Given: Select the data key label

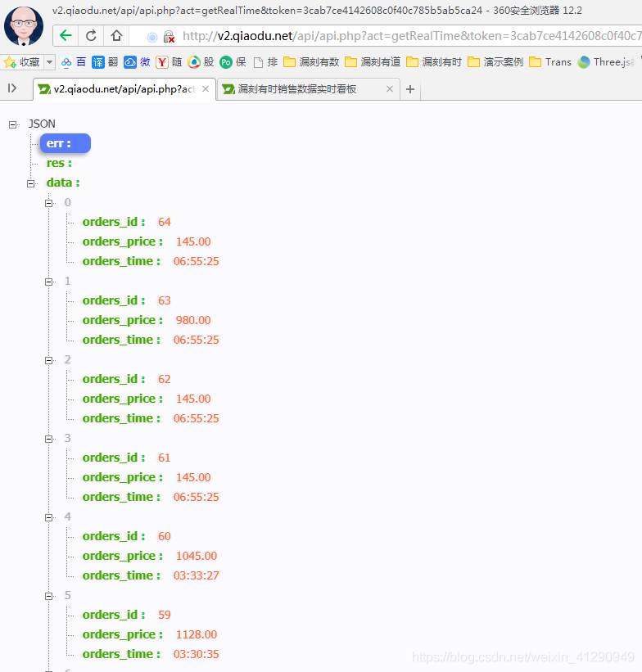Looking at the screenshot, I should 63,183.
